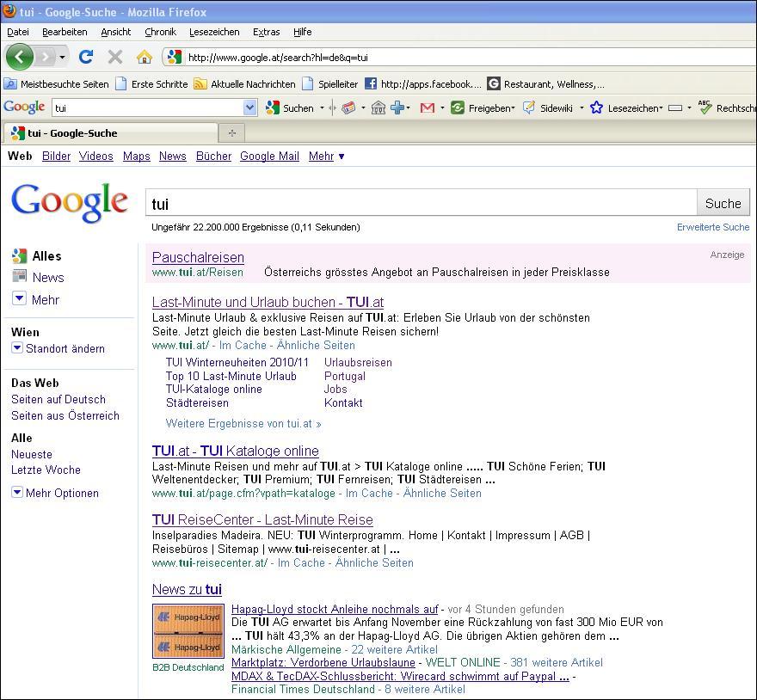Click the Google Toolbar search input
The height and width of the screenshot is (700, 757).
[148, 107]
